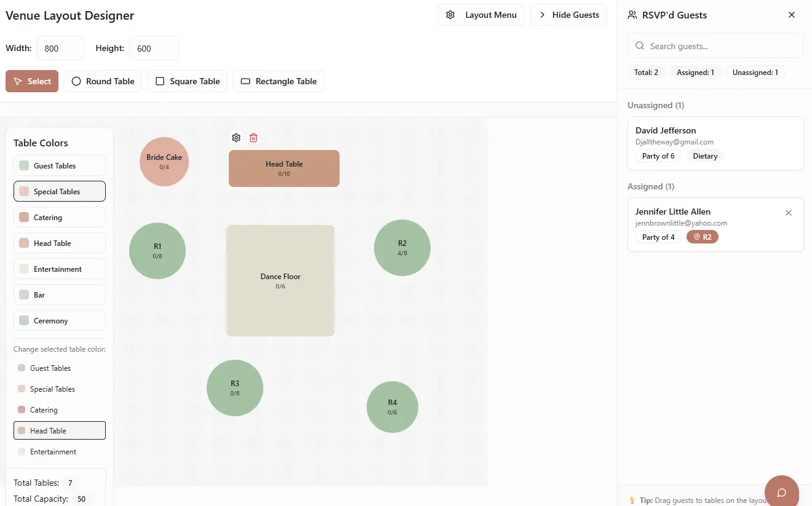The image size is (812, 506).
Task: Filter guests by Unassigned: 1 chip
Action: tap(755, 73)
